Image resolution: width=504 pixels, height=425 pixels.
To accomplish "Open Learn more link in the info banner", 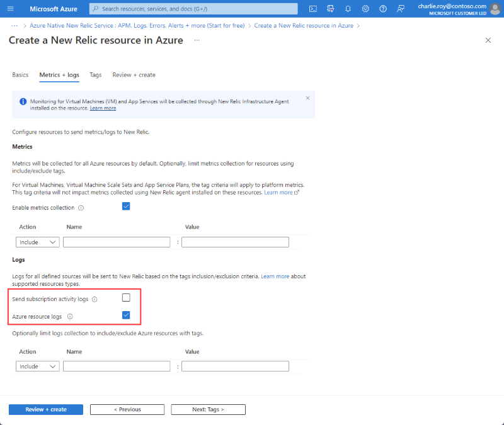I will 103,108.
